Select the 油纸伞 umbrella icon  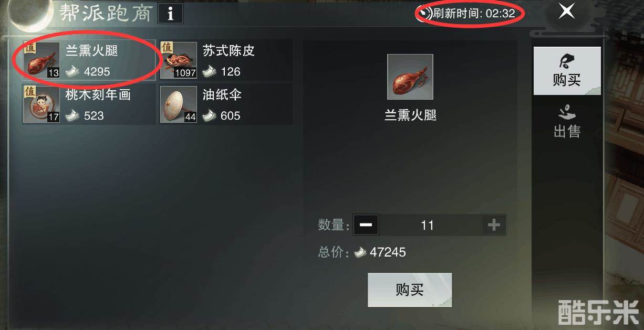(x=179, y=104)
